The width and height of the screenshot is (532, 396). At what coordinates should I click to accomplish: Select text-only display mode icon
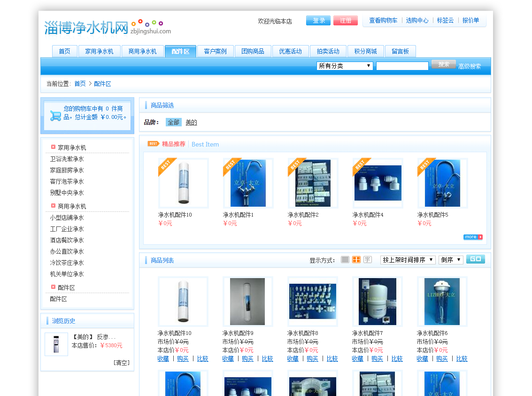[368, 260]
